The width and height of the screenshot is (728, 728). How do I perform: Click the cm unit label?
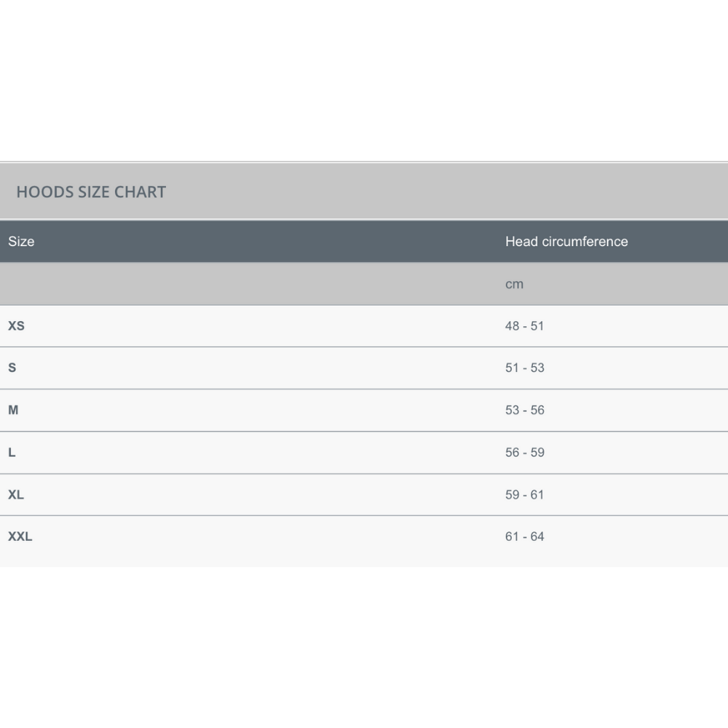(x=514, y=284)
